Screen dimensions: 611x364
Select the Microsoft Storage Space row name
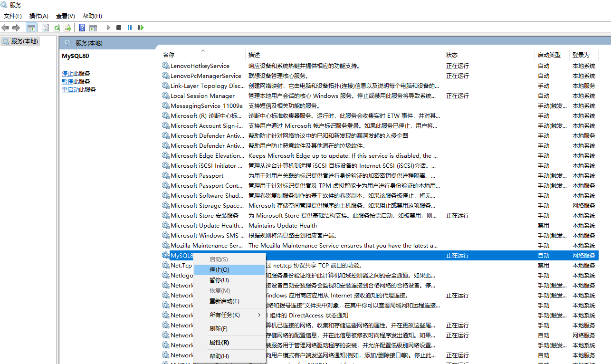208,205
